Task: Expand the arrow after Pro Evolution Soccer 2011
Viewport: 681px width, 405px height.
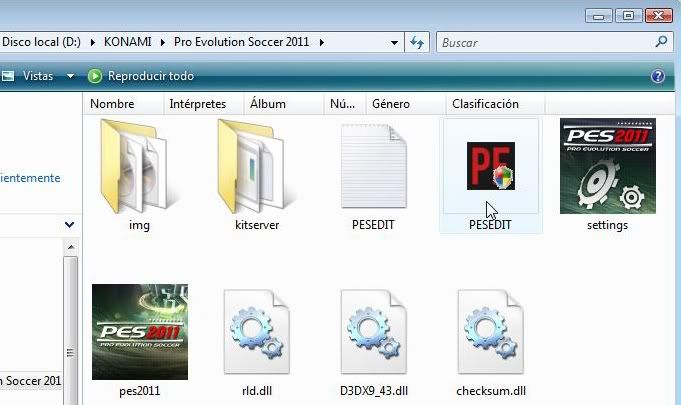Action: point(321,43)
